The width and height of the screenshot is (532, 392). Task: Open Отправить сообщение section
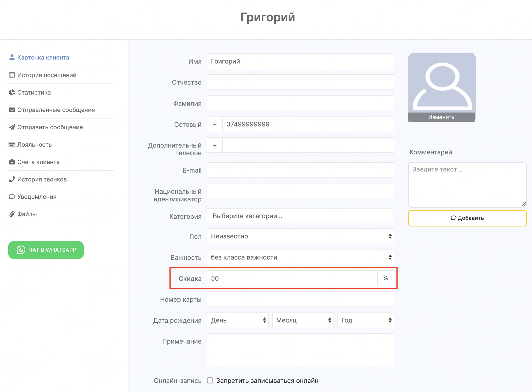[50, 127]
